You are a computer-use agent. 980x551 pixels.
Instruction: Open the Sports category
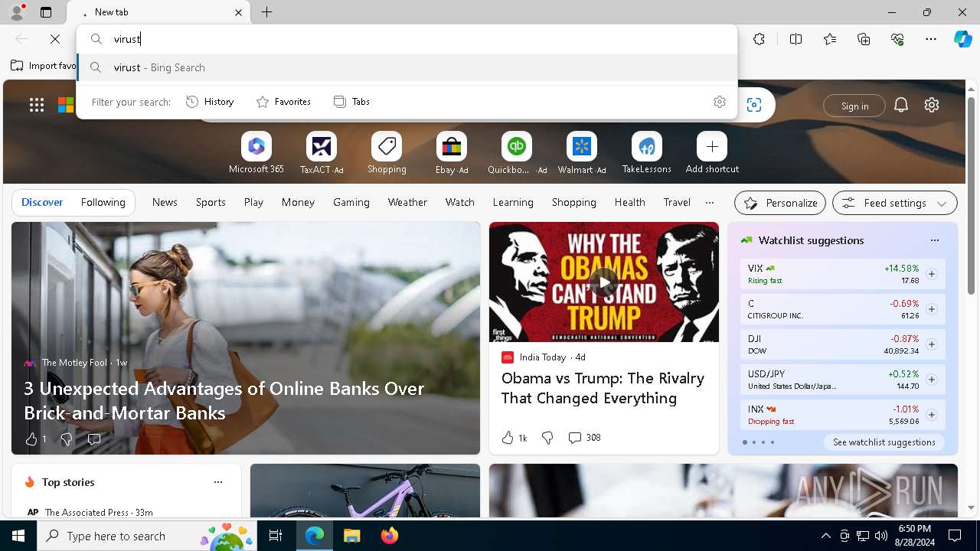[x=211, y=202]
